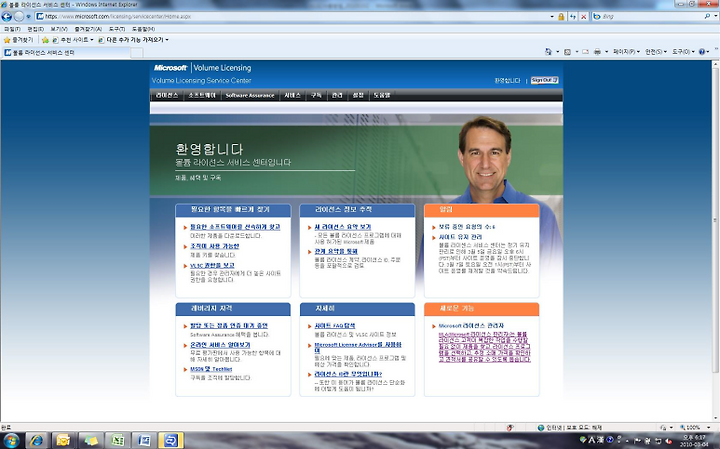Open the 서비스 navigation tab

tap(292, 95)
